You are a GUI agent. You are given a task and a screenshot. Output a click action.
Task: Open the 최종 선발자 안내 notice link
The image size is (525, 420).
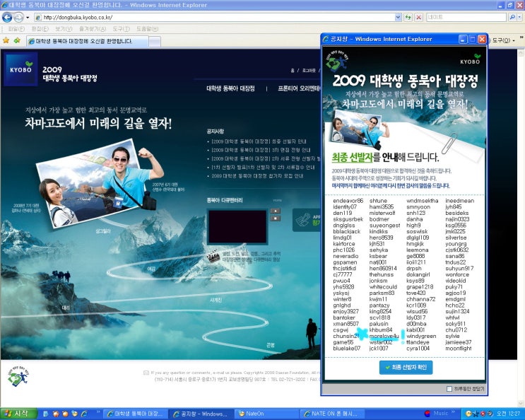click(259, 141)
